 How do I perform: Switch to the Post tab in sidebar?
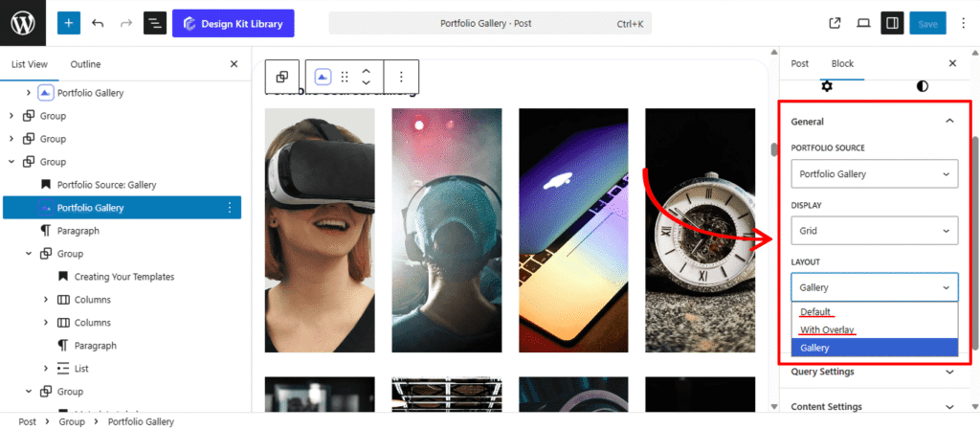coord(799,64)
